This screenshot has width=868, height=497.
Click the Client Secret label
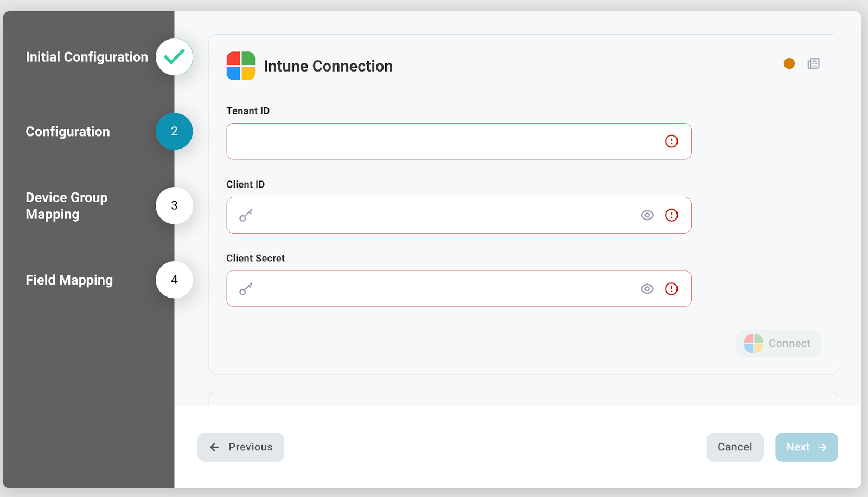(x=256, y=259)
